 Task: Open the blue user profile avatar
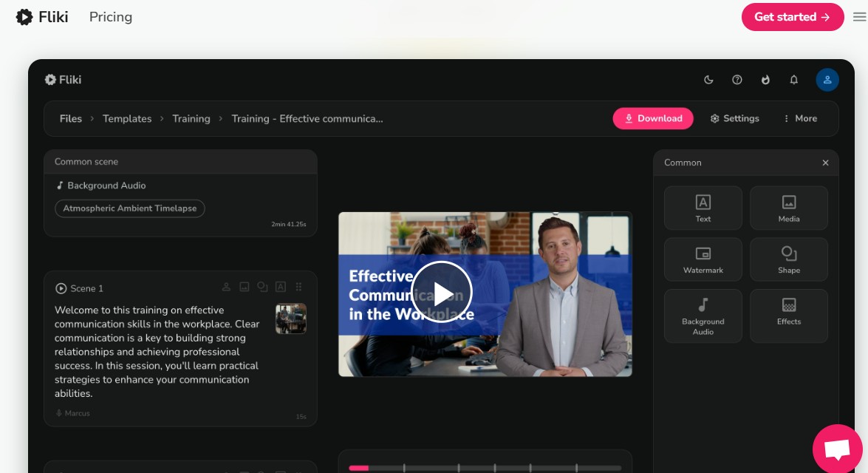pos(827,80)
